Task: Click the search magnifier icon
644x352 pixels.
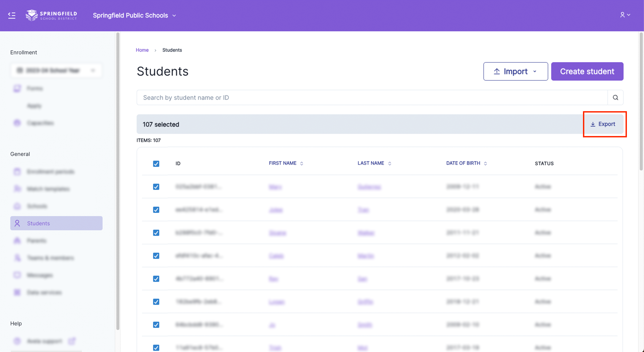Action: 615,97
